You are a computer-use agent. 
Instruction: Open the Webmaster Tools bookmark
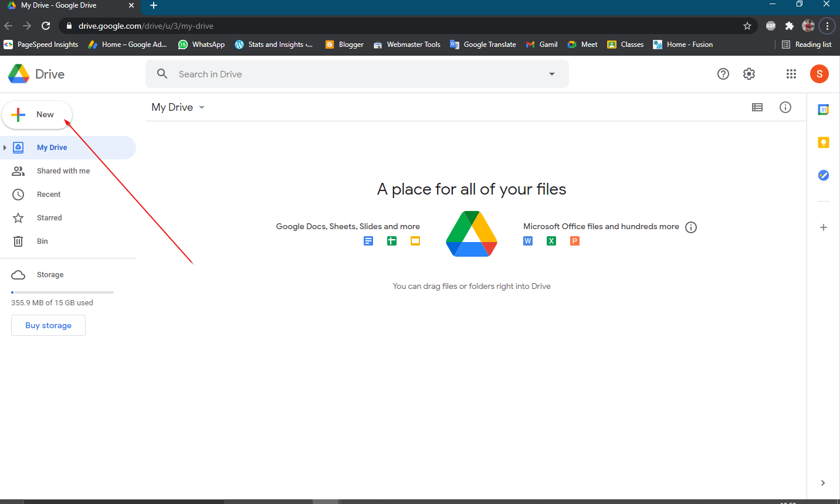407,45
